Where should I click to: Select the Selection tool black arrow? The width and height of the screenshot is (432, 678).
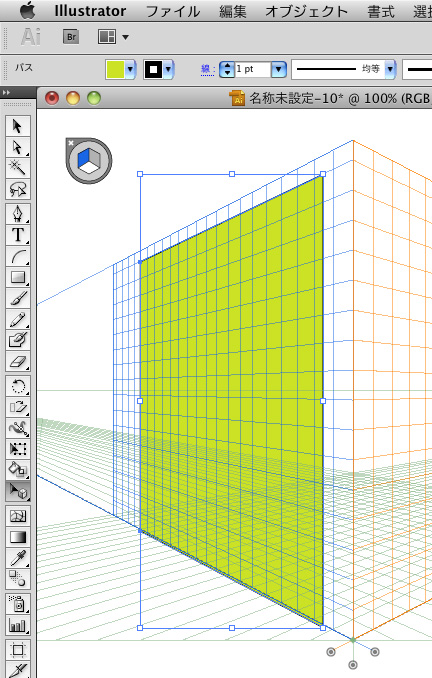point(18,126)
